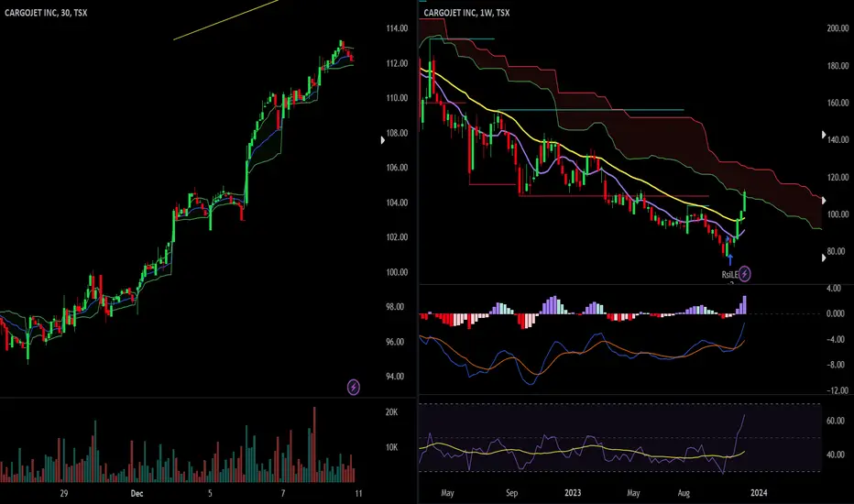The height and width of the screenshot is (504, 854).
Task: Click the May label right of 2023 on the weekly axis
Action: click(x=633, y=493)
